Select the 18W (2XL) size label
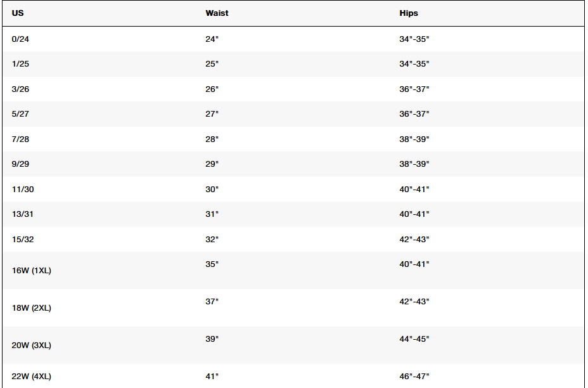The height and width of the screenshot is (388, 588). 32,308
